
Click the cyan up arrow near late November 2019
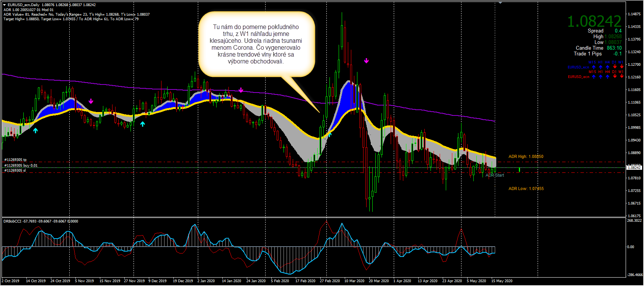142,124
